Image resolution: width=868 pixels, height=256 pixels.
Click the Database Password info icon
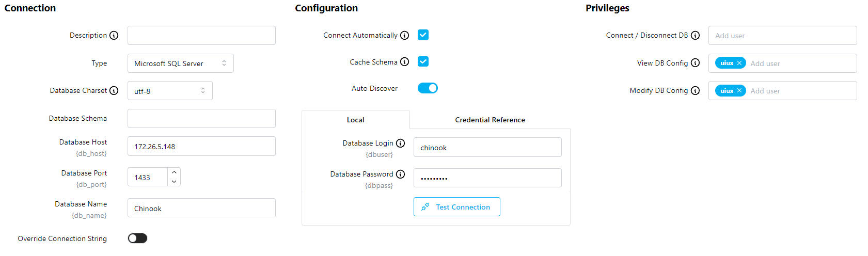401,174
